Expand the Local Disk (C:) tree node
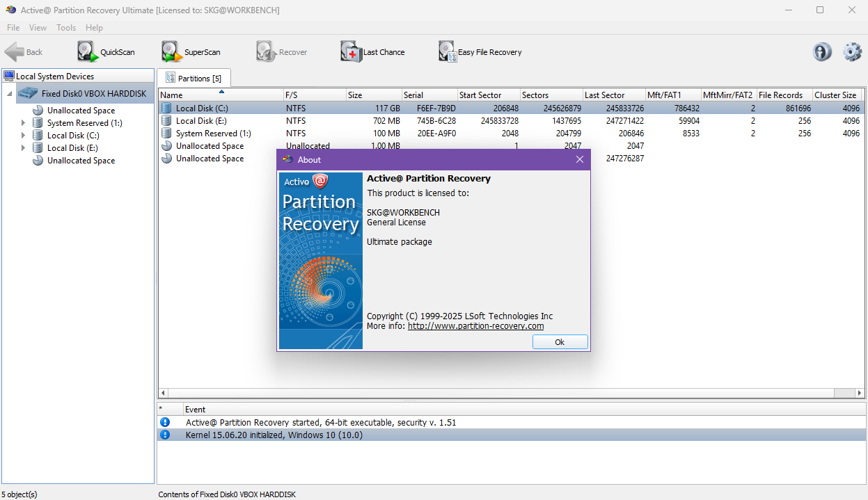Screen dimensions: 868x500 click(x=23, y=135)
